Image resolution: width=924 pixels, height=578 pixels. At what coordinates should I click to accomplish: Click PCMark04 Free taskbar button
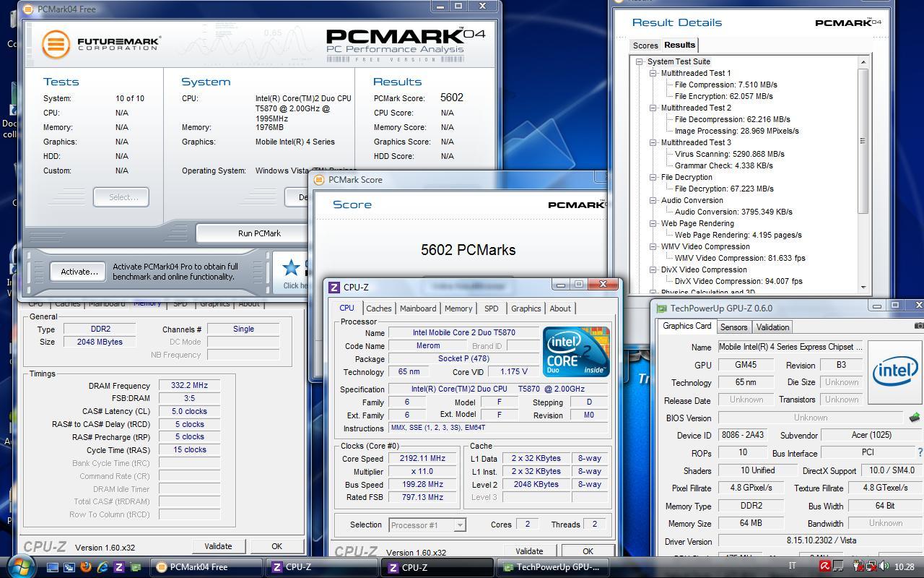tap(206, 567)
